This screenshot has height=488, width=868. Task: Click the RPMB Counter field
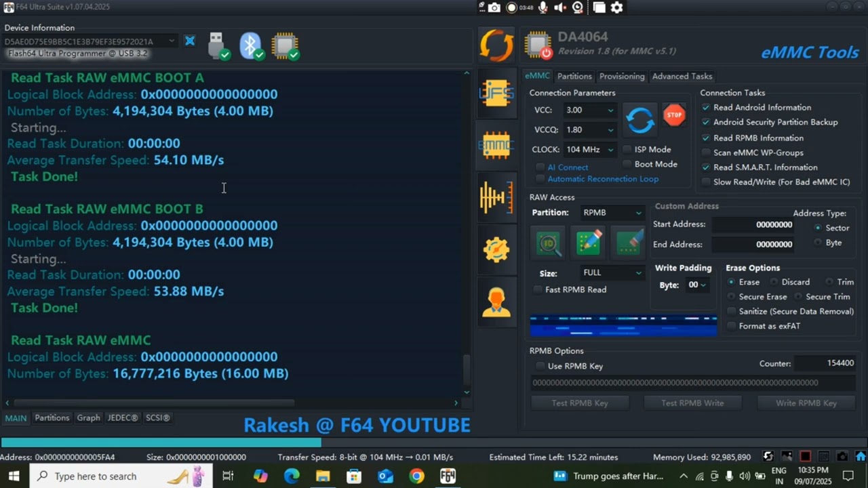click(x=825, y=364)
